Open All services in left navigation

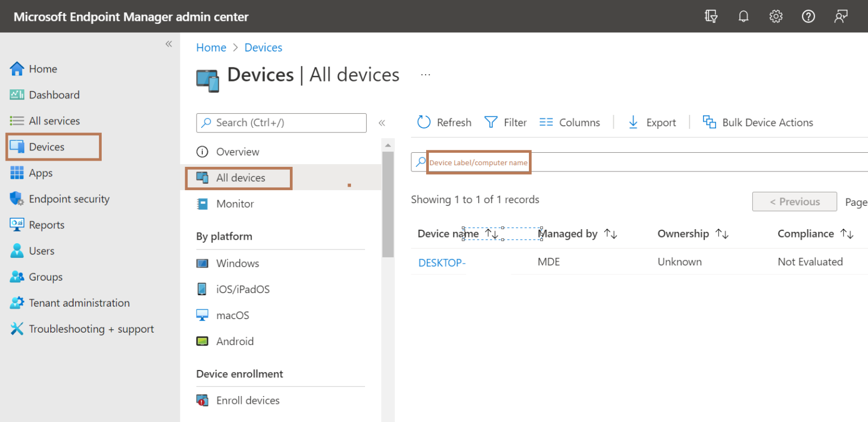click(x=54, y=121)
